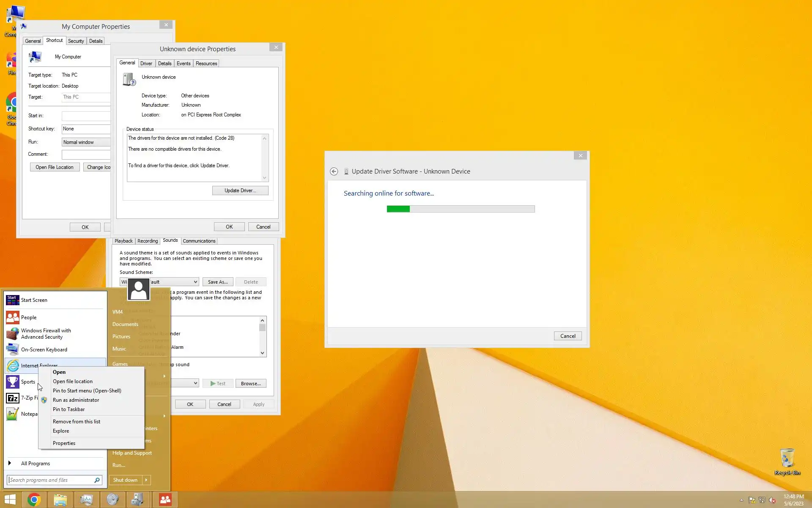Click the muted volume tray icon

[772, 500]
